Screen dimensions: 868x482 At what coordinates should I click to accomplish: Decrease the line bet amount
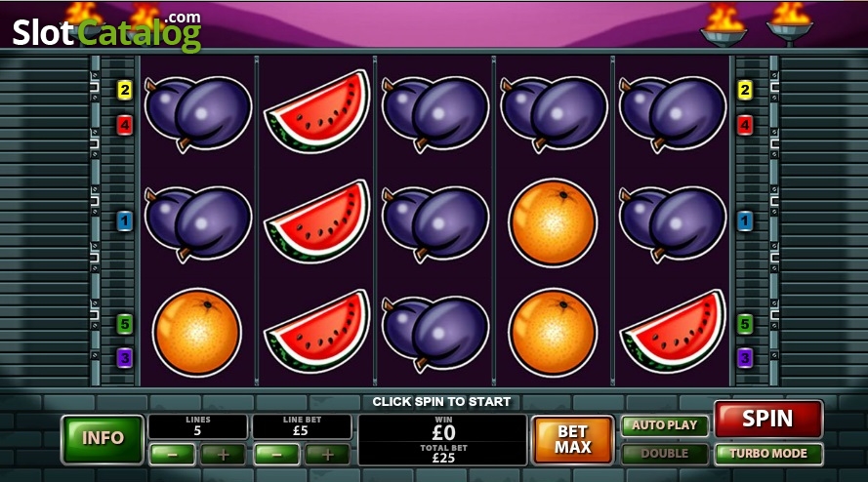pyautogui.click(x=276, y=455)
